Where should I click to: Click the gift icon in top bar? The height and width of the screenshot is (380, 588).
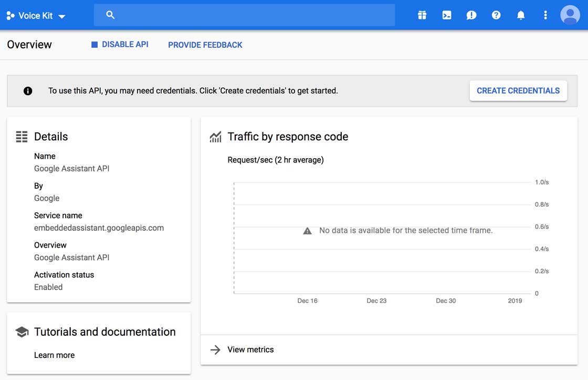(x=422, y=15)
